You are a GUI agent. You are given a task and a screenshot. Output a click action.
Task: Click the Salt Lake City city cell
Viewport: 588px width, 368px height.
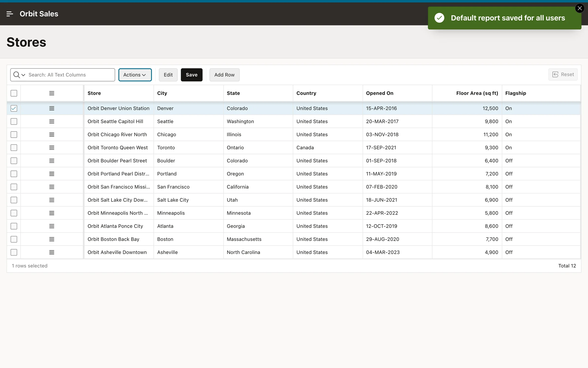tap(188, 200)
